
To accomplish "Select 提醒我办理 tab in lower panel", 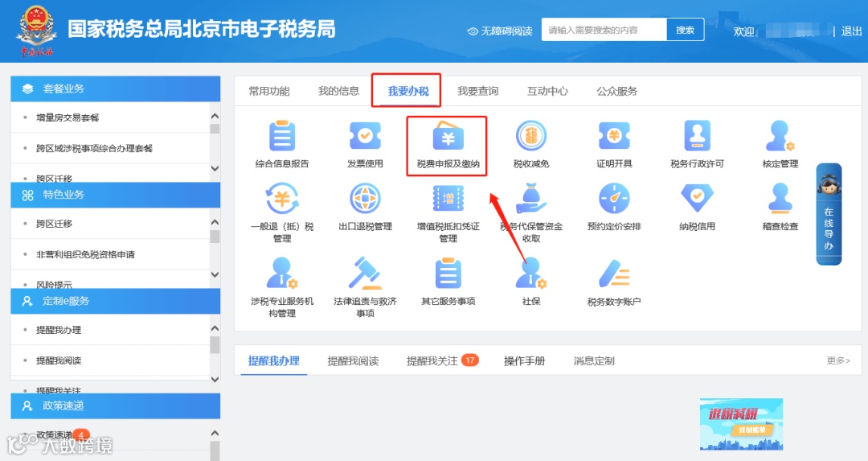I will [x=273, y=360].
